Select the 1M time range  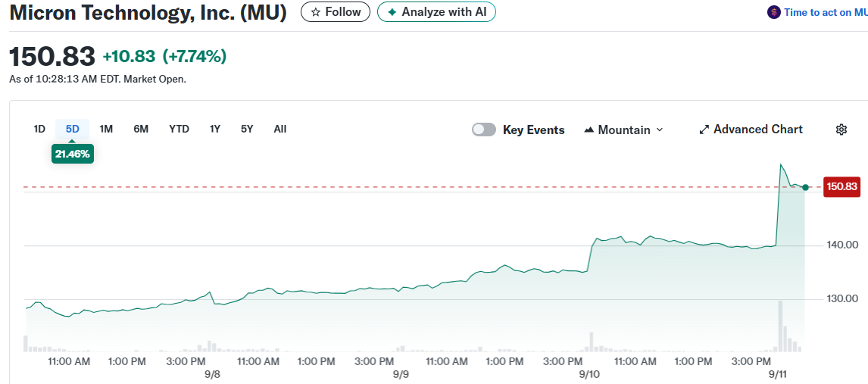click(x=106, y=129)
